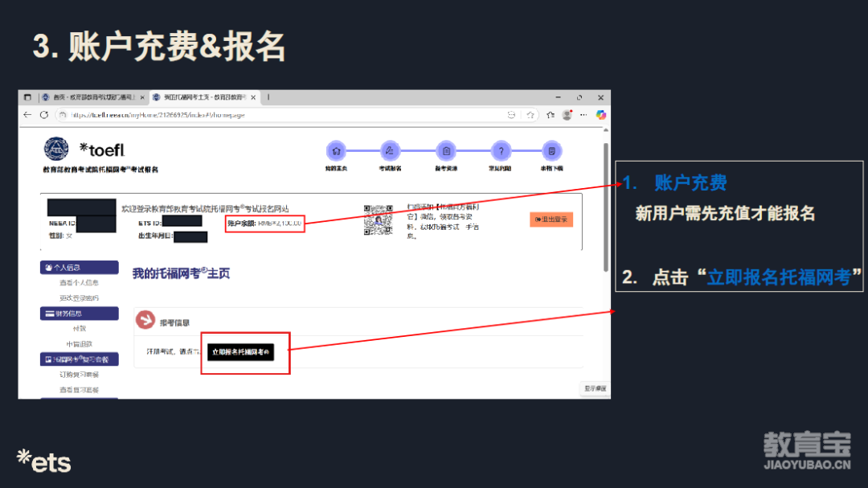
Task: Open the browser profile avatar
Action: click(567, 115)
